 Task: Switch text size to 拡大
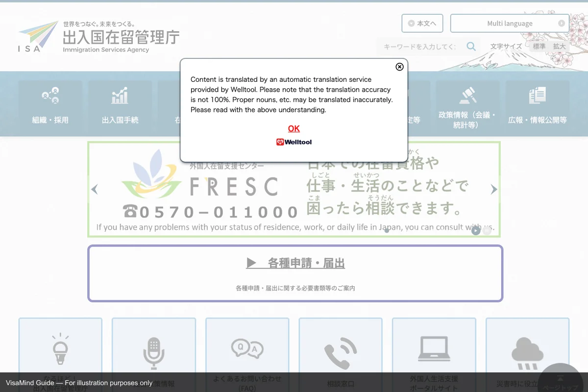click(x=559, y=46)
